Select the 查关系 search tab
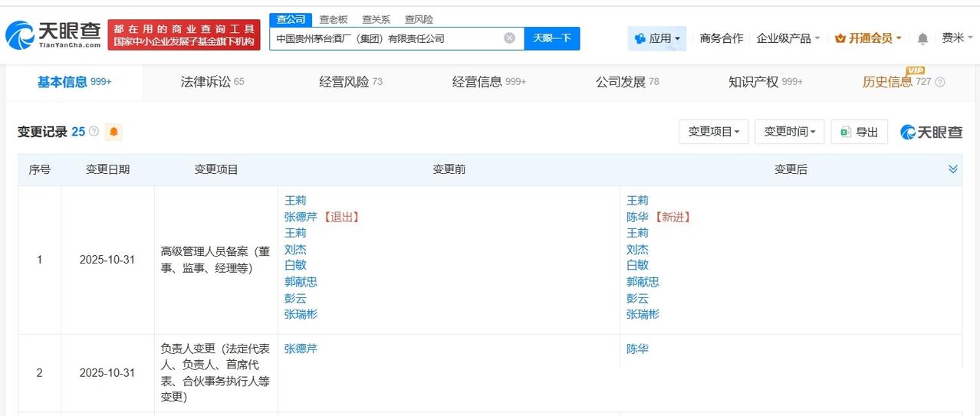 click(377, 19)
